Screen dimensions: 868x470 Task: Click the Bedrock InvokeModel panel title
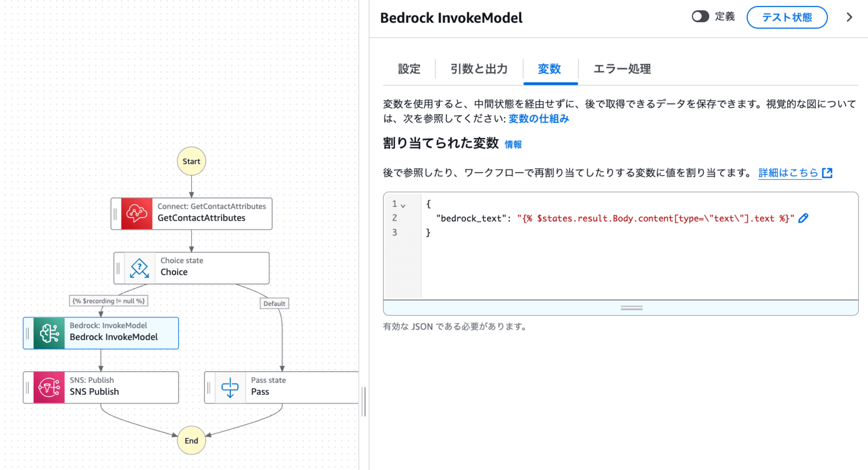click(x=451, y=18)
